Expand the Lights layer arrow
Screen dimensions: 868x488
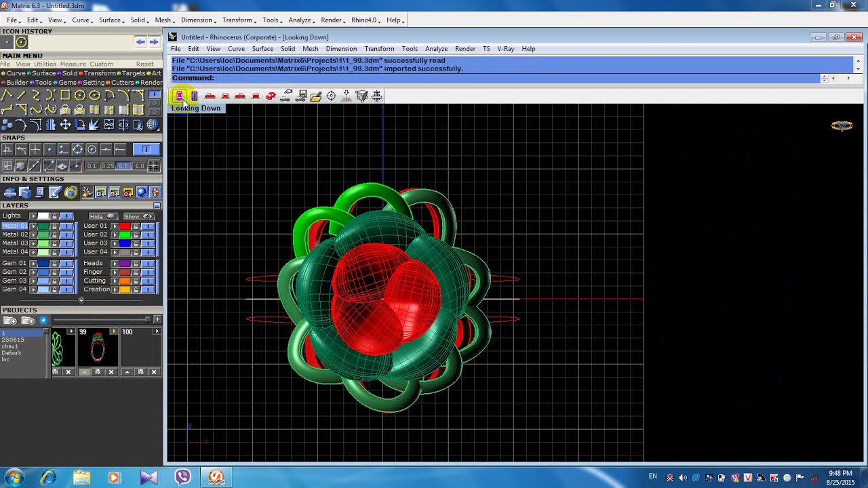point(33,216)
